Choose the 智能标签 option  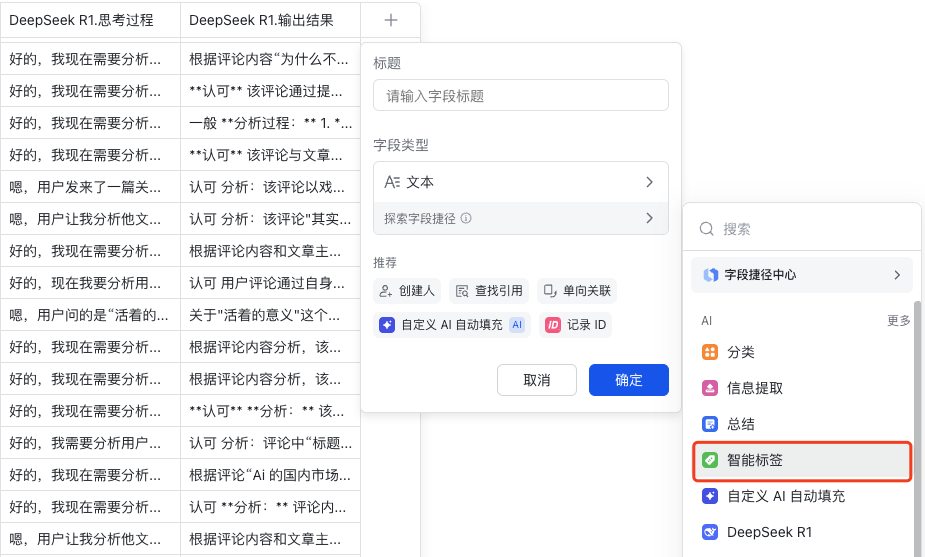click(x=802, y=460)
